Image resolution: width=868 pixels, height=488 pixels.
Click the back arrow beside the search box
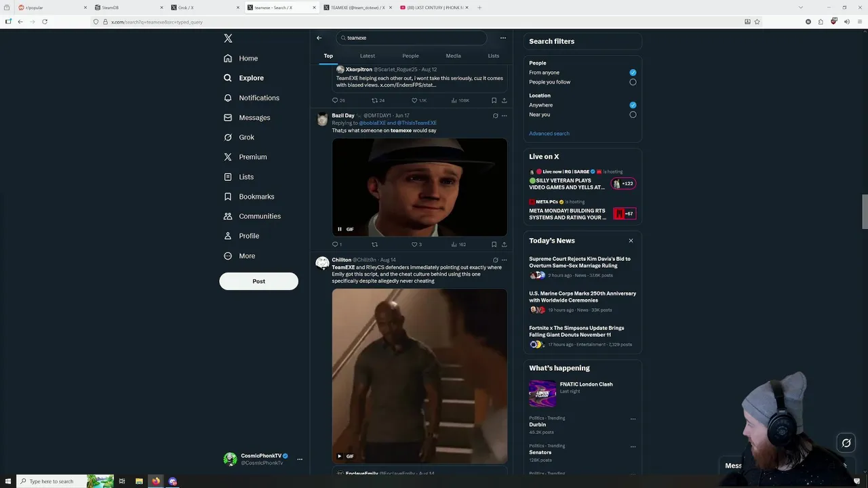319,38
